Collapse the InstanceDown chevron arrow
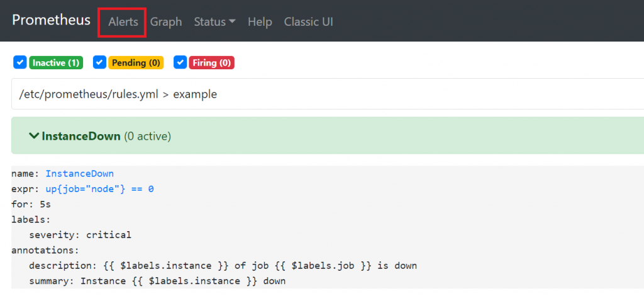 coord(34,136)
